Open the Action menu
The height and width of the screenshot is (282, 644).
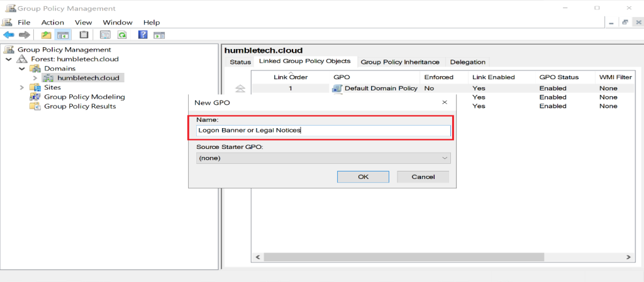tap(53, 22)
